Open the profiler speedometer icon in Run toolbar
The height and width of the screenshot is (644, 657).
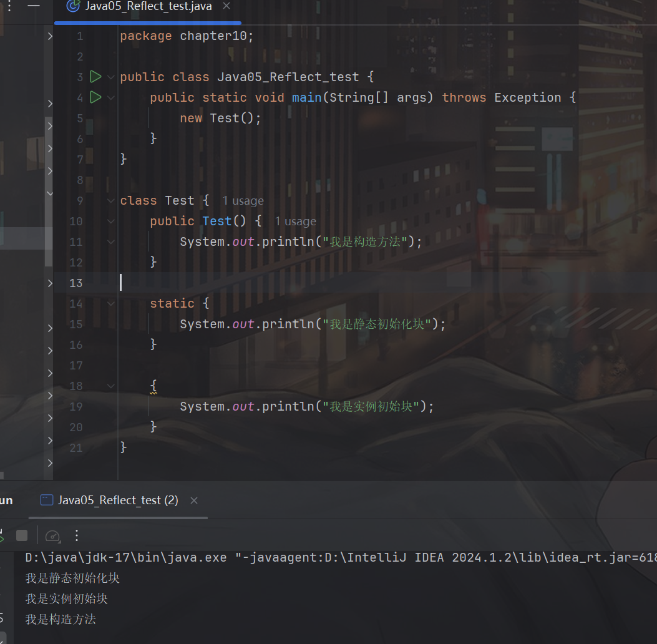[53, 535]
